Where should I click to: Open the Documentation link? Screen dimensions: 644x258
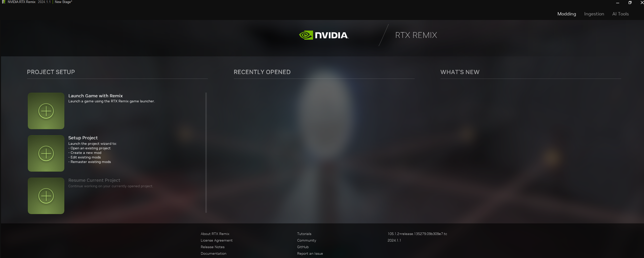tap(213, 253)
